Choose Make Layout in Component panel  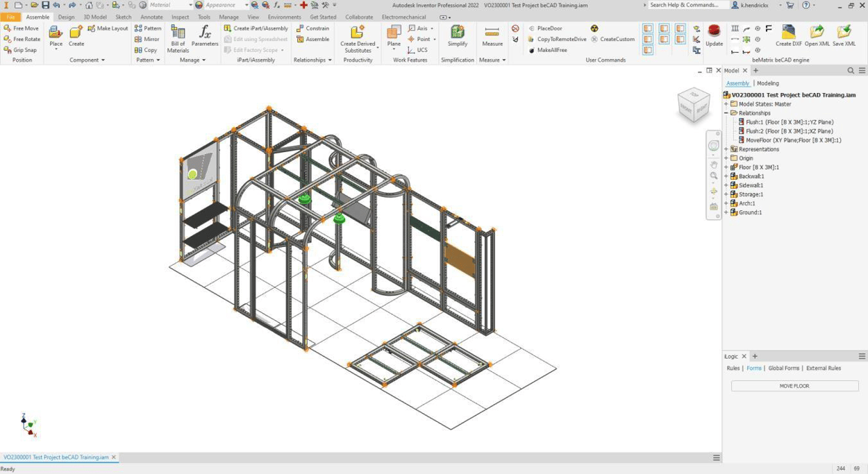[x=108, y=28]
